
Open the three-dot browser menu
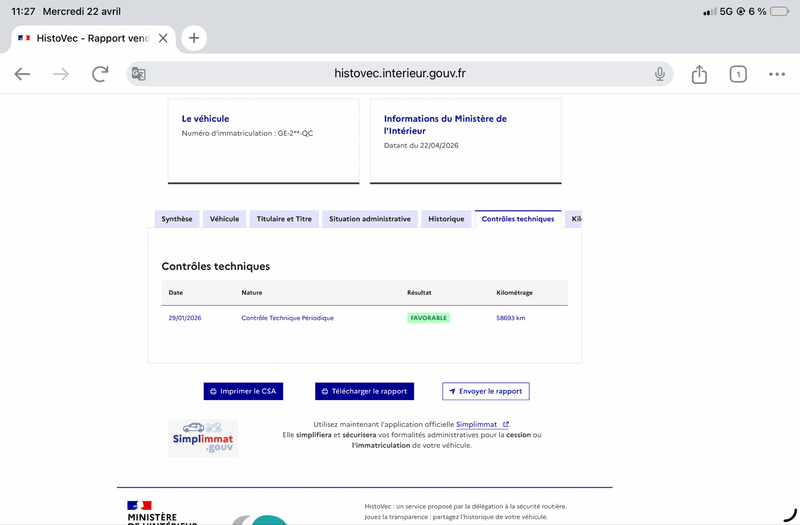[x=777, y=74]
